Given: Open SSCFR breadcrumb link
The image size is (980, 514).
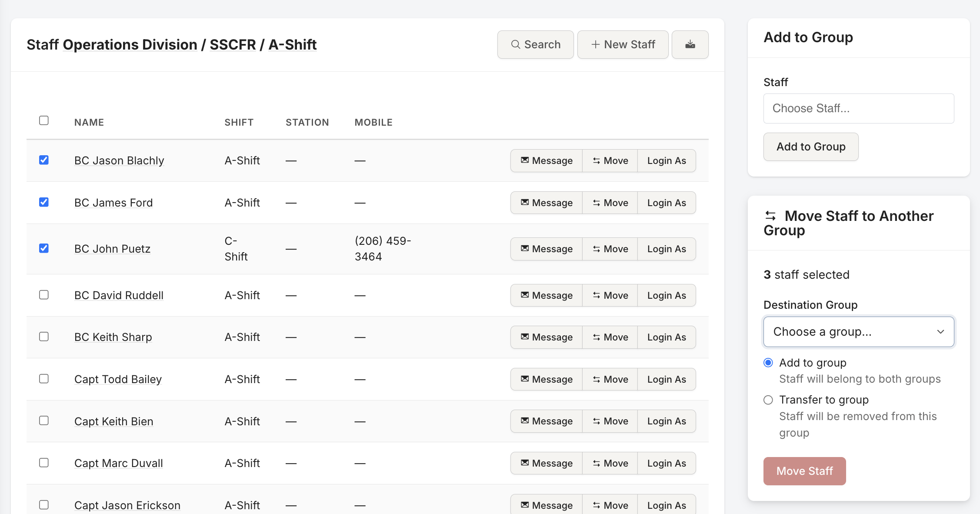Looking at the screenshot, I should [233, 45].
